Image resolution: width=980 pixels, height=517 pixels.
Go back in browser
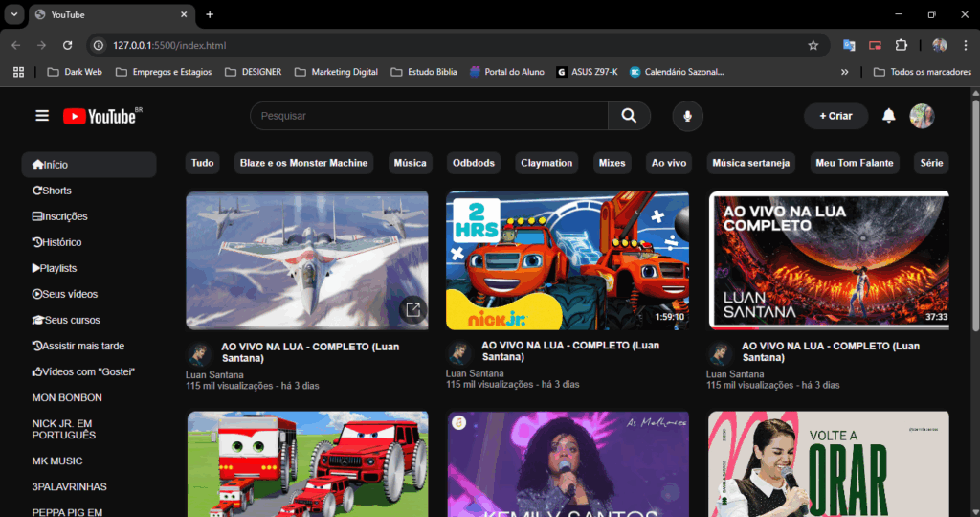15,45
